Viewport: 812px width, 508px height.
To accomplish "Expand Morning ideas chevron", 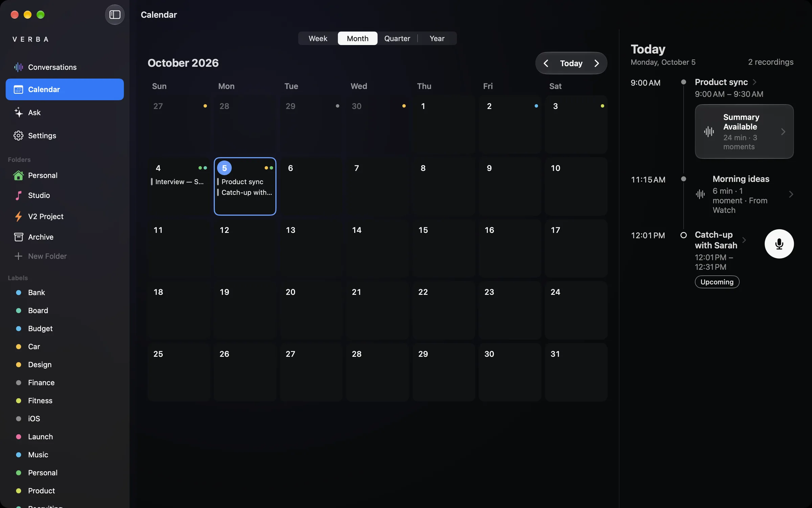I will (791, 194).
